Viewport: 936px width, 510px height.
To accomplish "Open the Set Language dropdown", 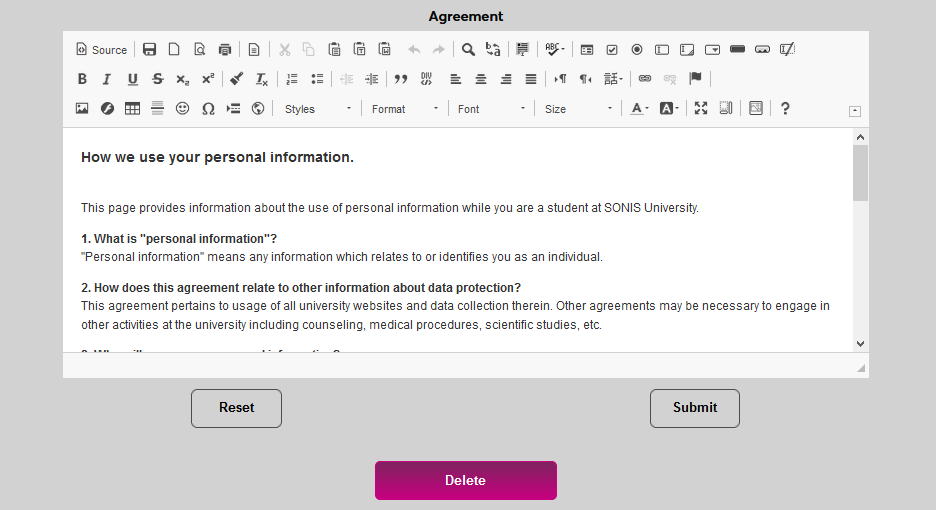I will pyautogui.click(x=613, y=79).
